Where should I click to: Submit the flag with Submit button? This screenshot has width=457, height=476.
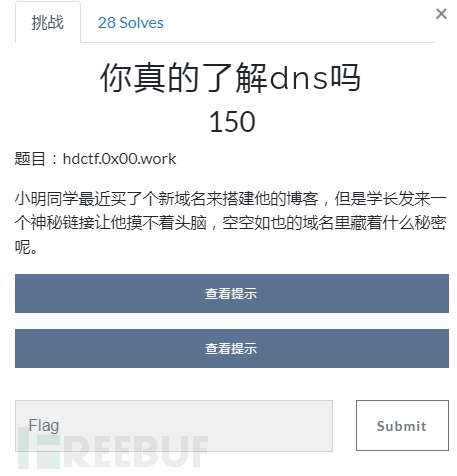click(x=402, y=426)
